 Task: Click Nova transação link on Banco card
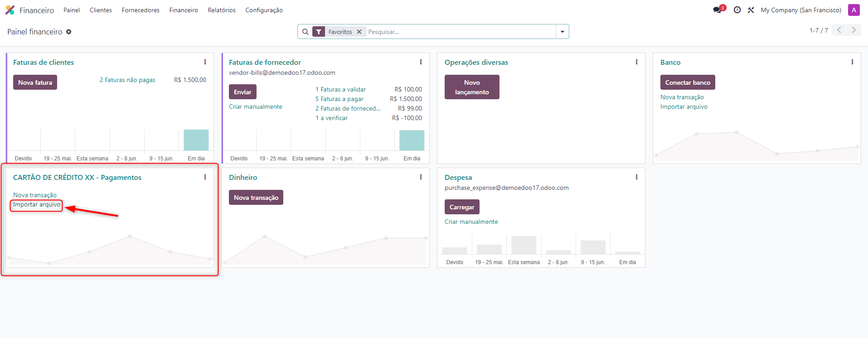(682, 97)
